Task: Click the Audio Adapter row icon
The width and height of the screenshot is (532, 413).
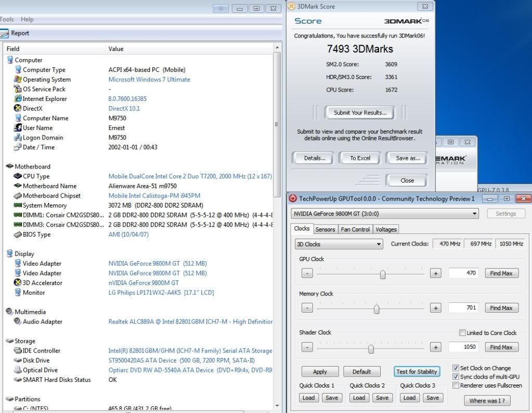Action: pos(18,321)
